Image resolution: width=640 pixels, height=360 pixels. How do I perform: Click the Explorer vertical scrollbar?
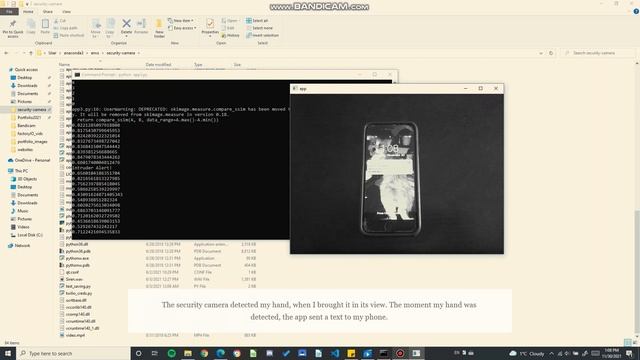(637, 271)
